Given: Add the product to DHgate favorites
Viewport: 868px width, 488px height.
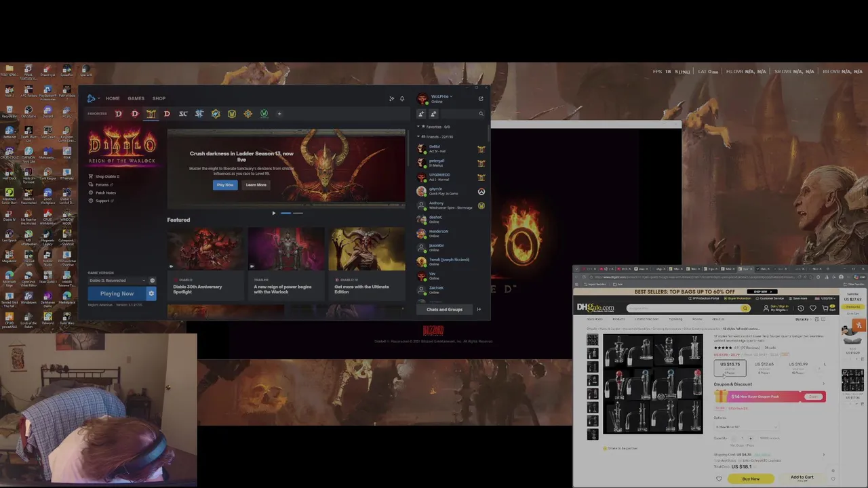Looking at the screenshot, I should (719, 479).
